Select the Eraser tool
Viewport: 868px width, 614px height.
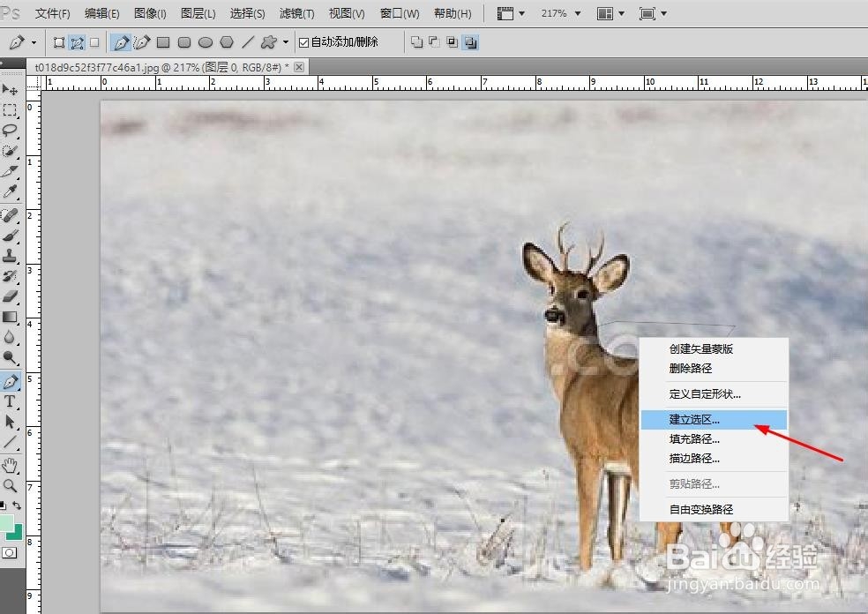tap(10, 296)
